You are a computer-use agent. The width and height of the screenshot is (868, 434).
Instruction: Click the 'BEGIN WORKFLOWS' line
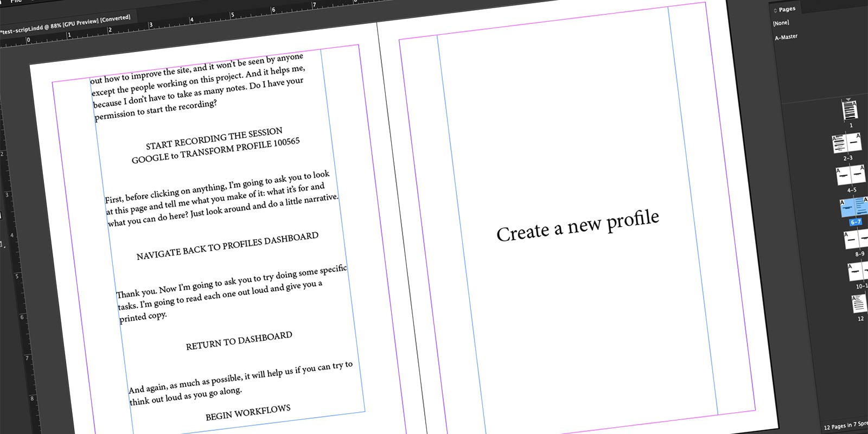(x=248, y=412)
